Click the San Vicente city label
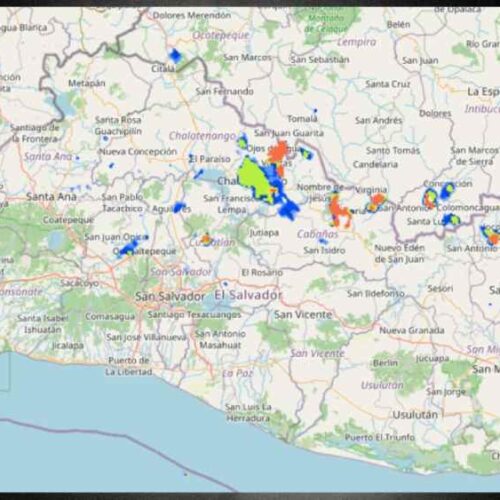 pos(303,314)
